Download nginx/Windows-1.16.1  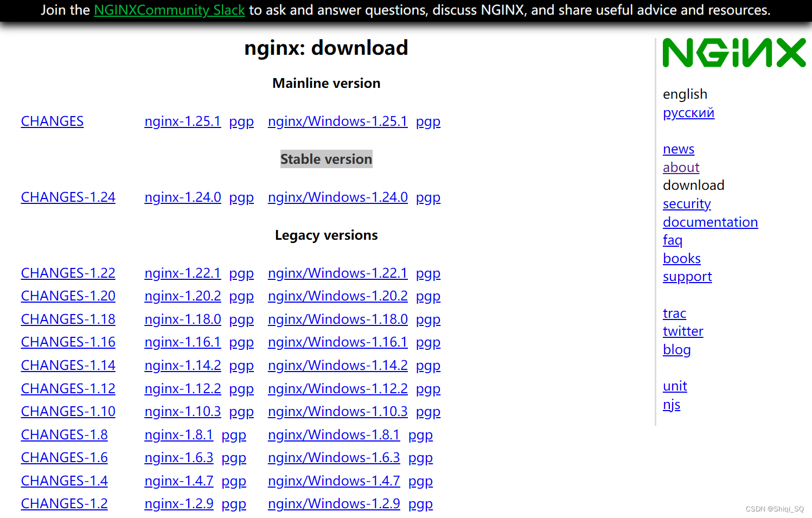[337, 342]
